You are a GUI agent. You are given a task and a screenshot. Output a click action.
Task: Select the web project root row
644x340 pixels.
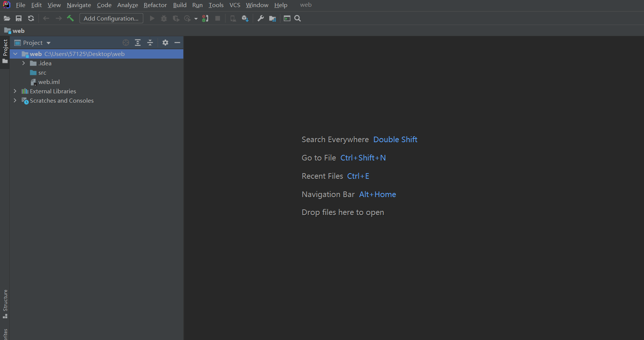(97, 54)
